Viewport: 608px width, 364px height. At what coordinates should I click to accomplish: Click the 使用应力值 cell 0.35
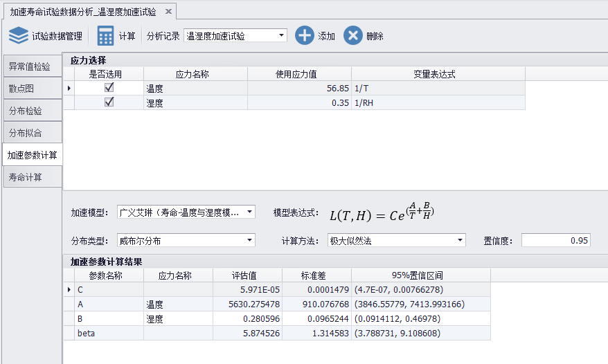(x=299, y=102)
